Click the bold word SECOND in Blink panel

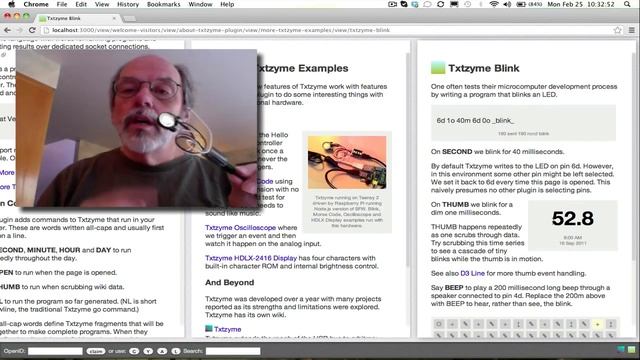point(457,151)
